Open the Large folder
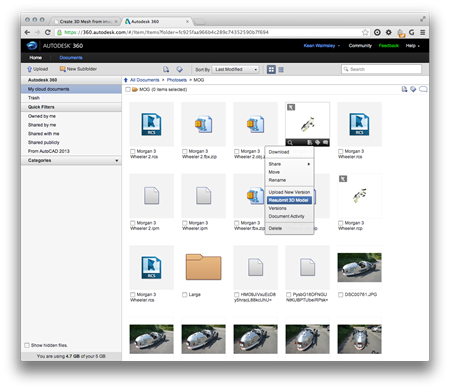This screenshot has height=390, width=450. (203, 267)
